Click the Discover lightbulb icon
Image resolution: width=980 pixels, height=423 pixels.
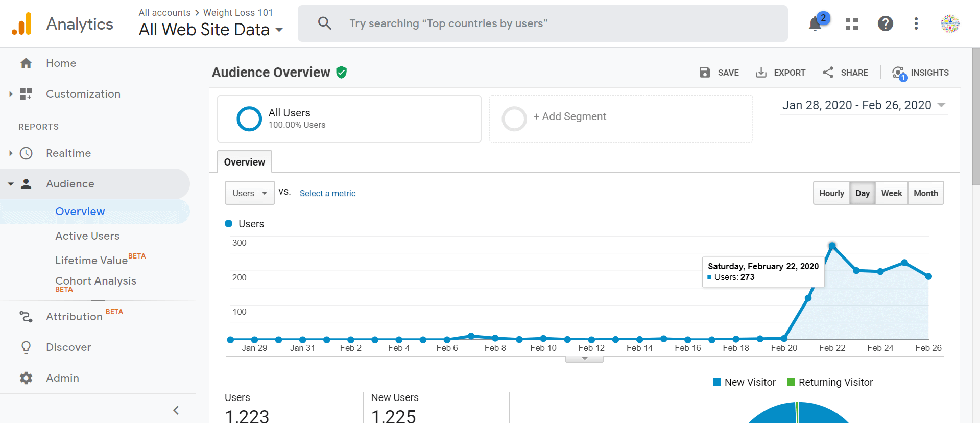[26, 347]
